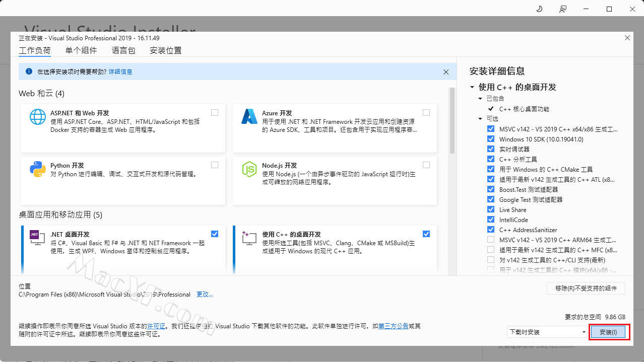Viewport: 644px width, 362px height.
Task: Click the .NET desktop development icon
Action: tap(38, 238)
